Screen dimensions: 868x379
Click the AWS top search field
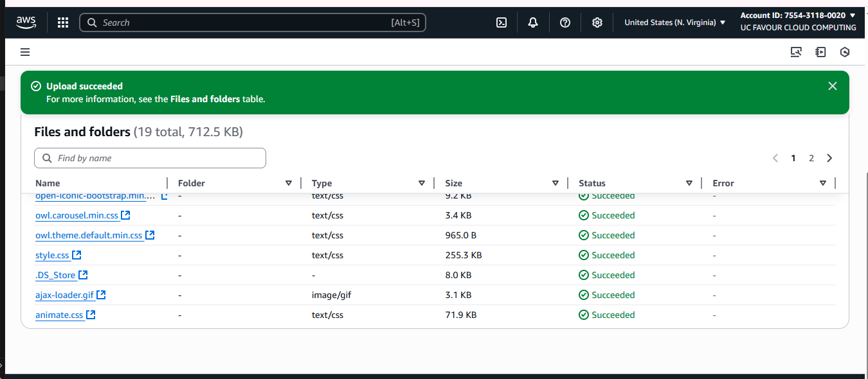[253, 22]
